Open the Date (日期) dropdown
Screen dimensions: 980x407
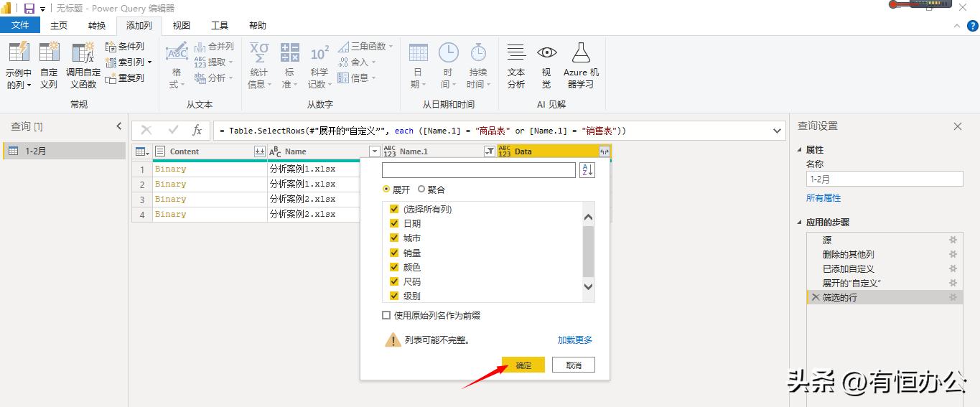pyautogui.click(x=418, y=65)
